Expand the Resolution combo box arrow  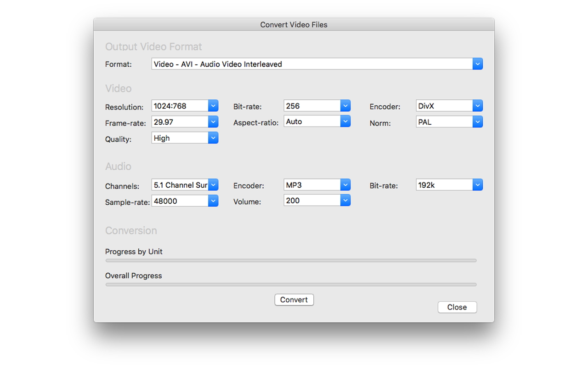213,106
